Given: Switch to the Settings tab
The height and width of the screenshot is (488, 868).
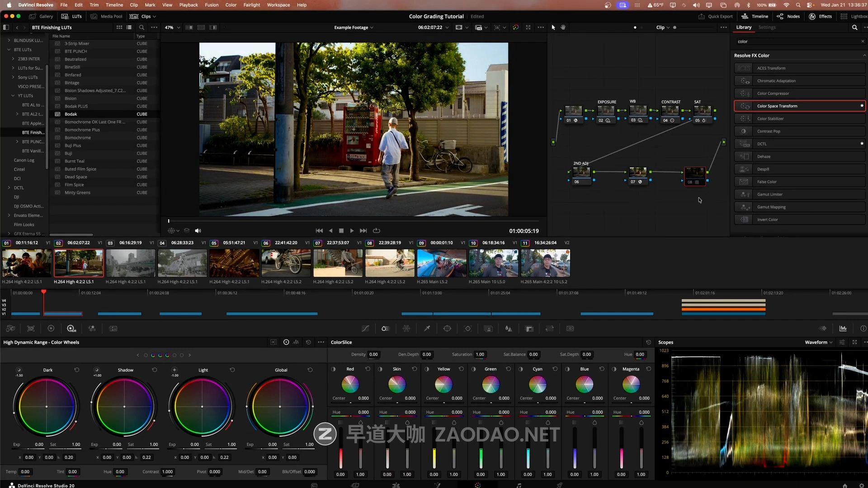Looking at the screenshot, I should click(x=767, y=28).
